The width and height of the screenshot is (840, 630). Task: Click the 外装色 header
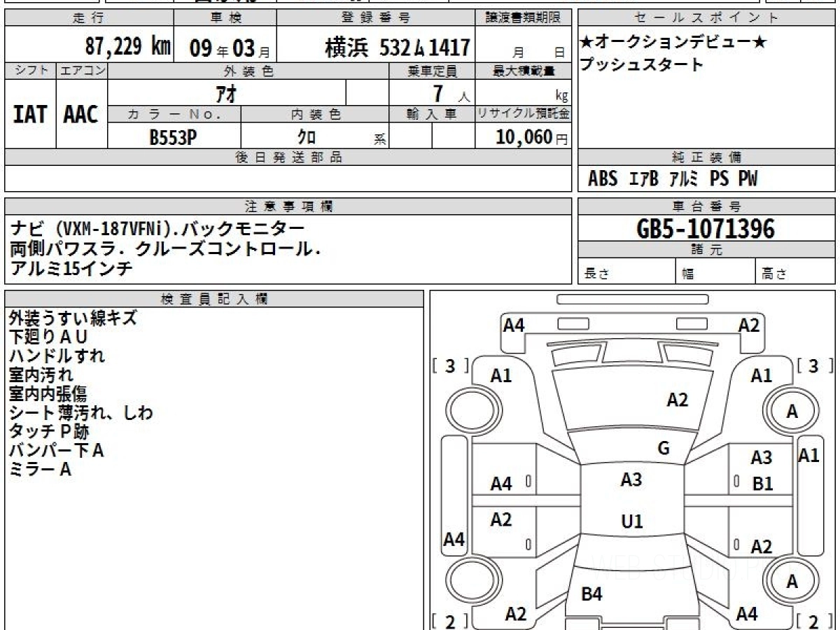click(x=248, y=71)
